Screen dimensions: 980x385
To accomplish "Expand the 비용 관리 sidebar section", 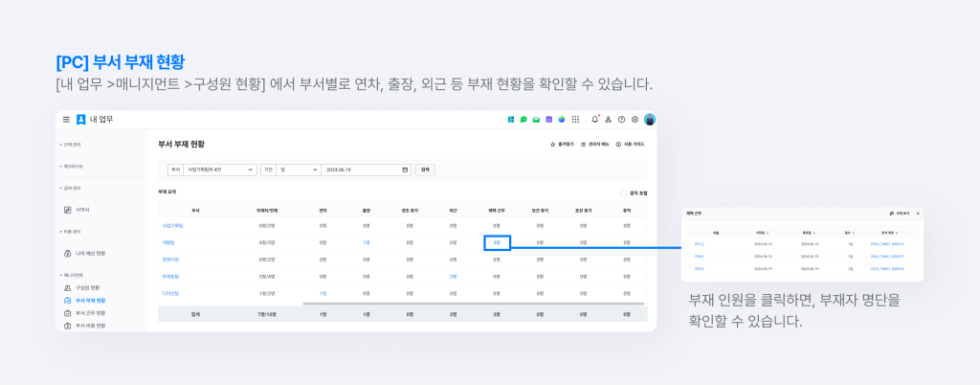I will tap(70, 231).
